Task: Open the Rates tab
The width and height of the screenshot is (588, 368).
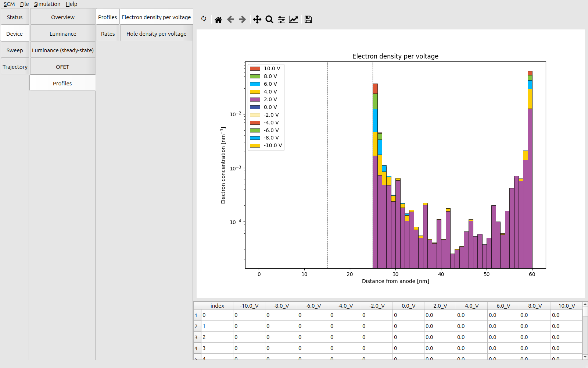Action: click(x=108, y=34)
